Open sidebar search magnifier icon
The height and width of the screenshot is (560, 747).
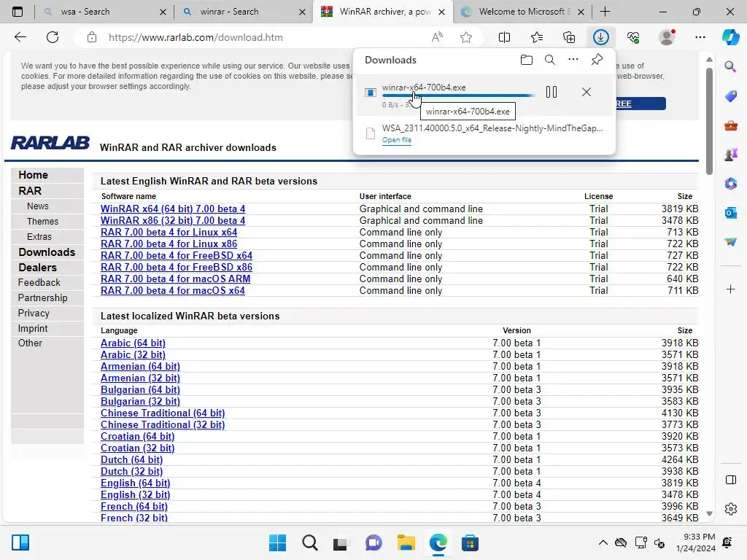point(730,66)
